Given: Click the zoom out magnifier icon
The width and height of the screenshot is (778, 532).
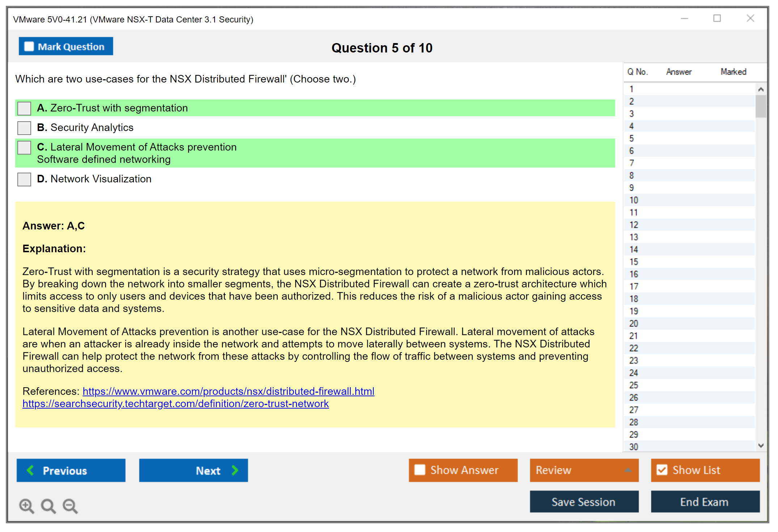Looking at the screenshot, I should point(70,506).
